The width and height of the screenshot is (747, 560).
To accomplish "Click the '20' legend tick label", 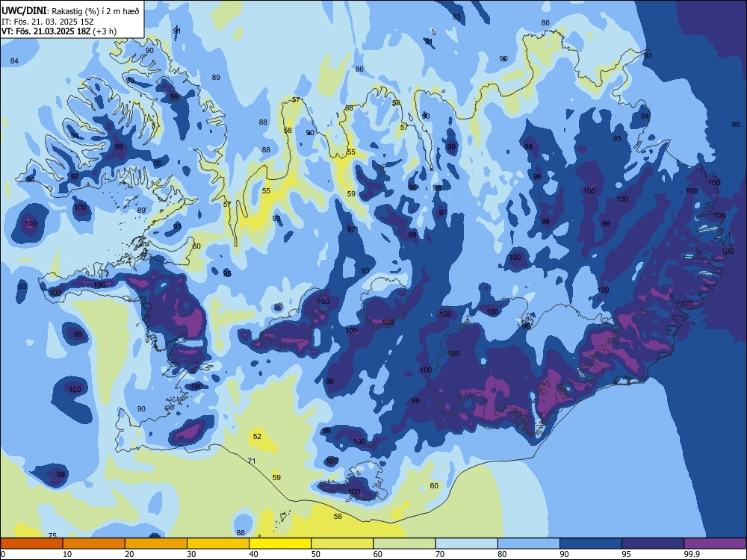I will coord(129,554).
